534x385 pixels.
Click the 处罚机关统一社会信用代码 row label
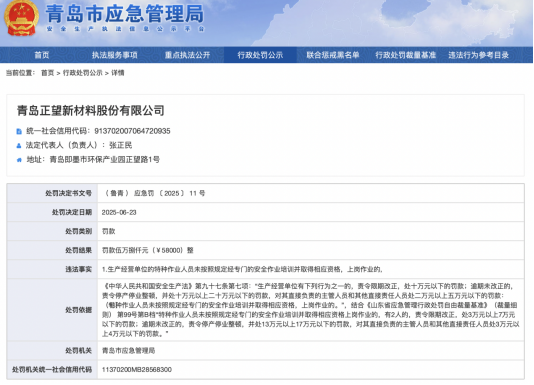point(52,369)
